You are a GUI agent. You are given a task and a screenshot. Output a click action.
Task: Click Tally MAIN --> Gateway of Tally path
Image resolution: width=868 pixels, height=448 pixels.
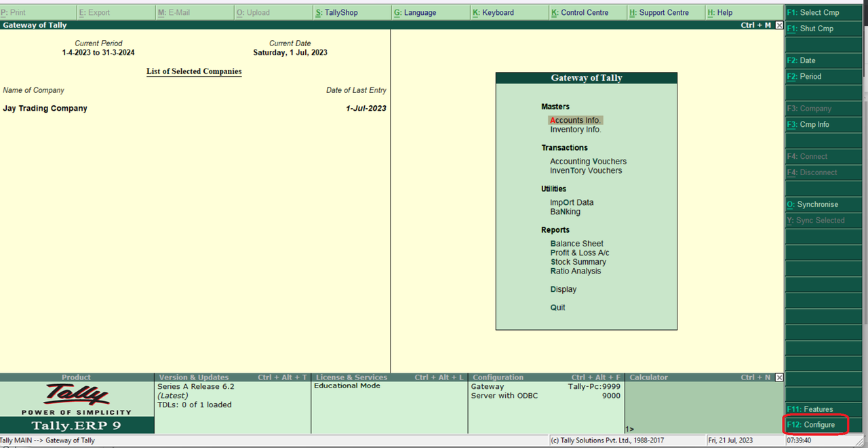click(47, 441)
